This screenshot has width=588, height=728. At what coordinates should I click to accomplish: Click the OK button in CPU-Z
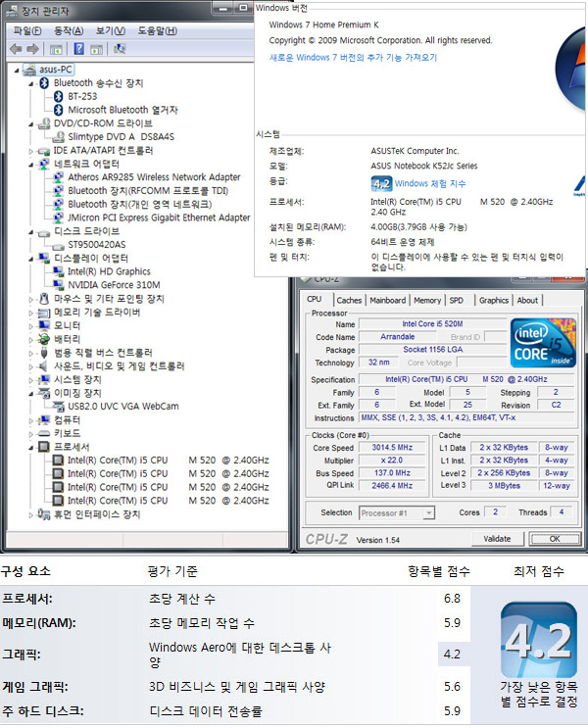(555, 539)
